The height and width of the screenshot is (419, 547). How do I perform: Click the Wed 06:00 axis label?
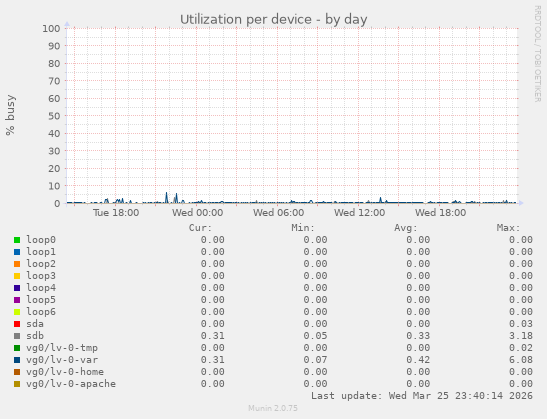278,213
